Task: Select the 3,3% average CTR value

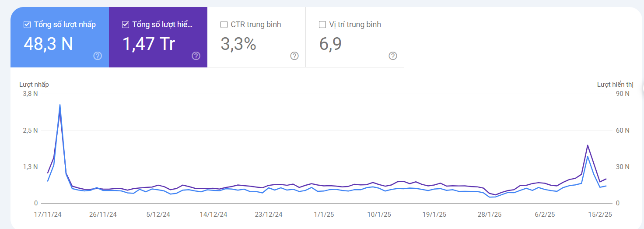Action: pyautogui.click(x=238, y=44)
